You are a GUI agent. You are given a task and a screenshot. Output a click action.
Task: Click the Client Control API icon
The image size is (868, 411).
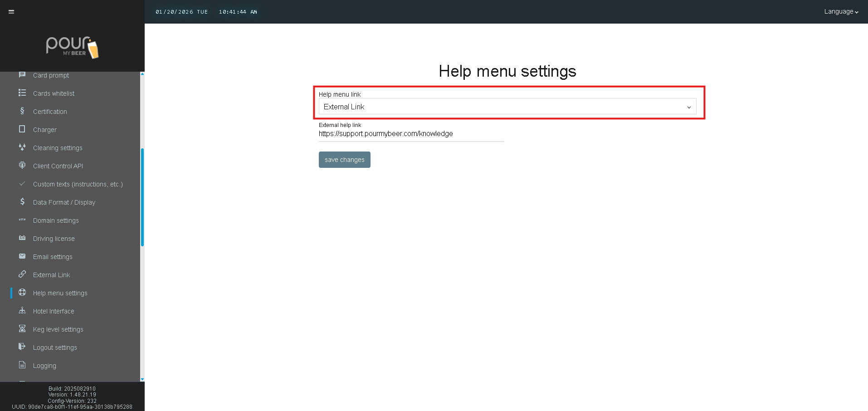pyautogui.click(x=22, y=166)
